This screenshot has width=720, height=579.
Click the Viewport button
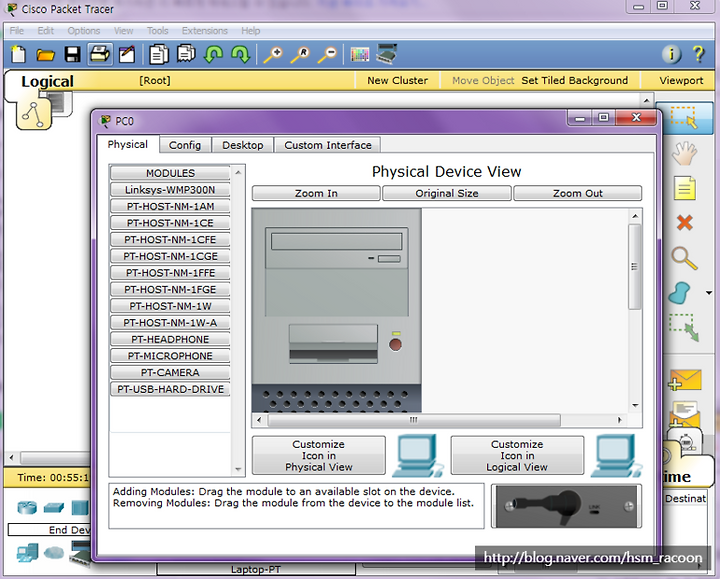pyautogui.click(x=681, y=80)
